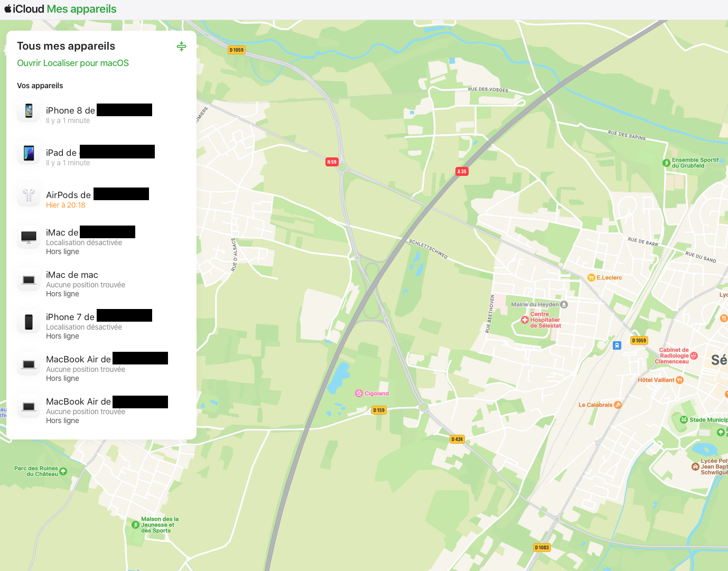This screenshot has height=571, width=728.
Task: Open the Ouvrir Localiser pour macOS link
Action: 73,63
